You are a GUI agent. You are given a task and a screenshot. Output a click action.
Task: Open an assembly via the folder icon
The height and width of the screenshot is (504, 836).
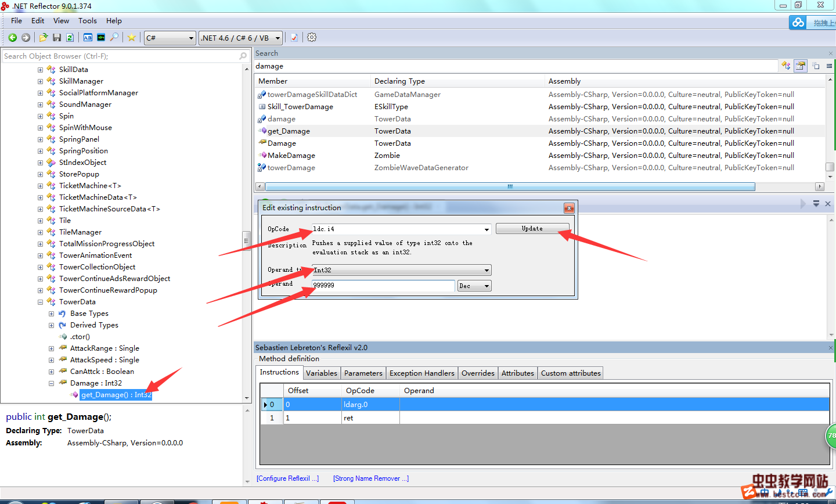point(44,38)
